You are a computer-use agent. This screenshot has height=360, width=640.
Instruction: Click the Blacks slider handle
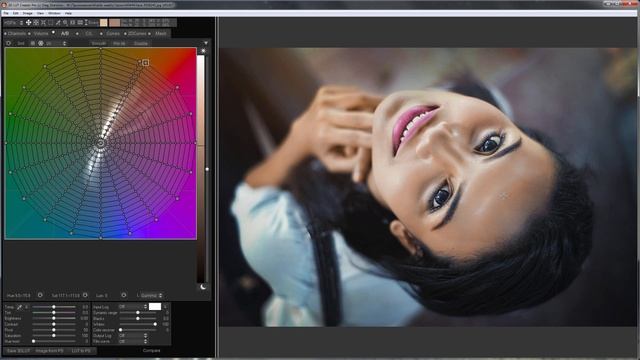(138, 318)
